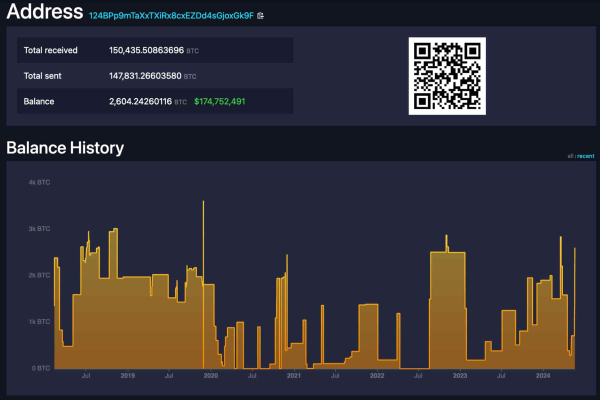Click the wide late-2022 balance plateau in chart
This screenshot has height=400, width=600.
447,310
